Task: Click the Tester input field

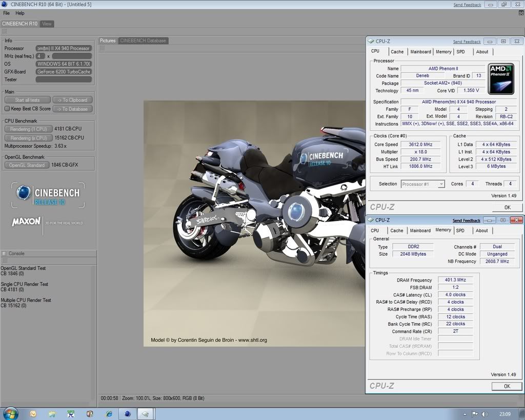Action: click(x=64, y=79)
